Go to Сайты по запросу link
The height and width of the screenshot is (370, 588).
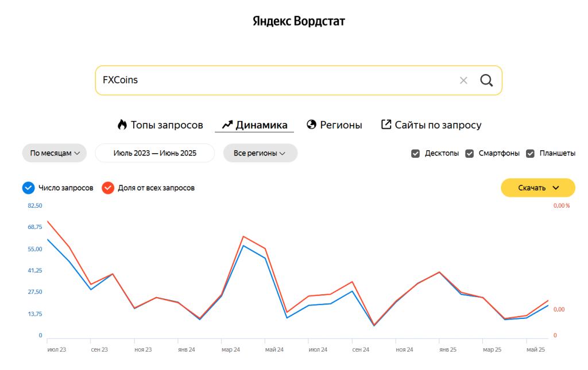pos(438,124)
